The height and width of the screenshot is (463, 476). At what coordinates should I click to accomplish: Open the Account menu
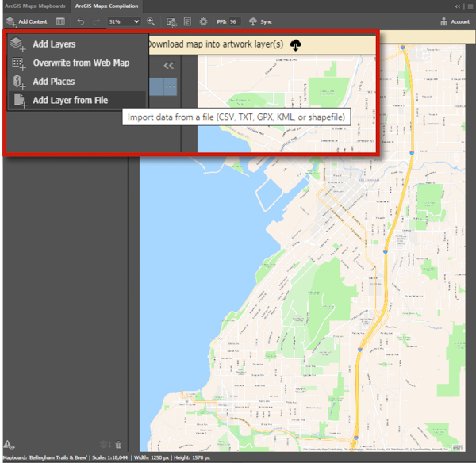(x=455, y=21)
